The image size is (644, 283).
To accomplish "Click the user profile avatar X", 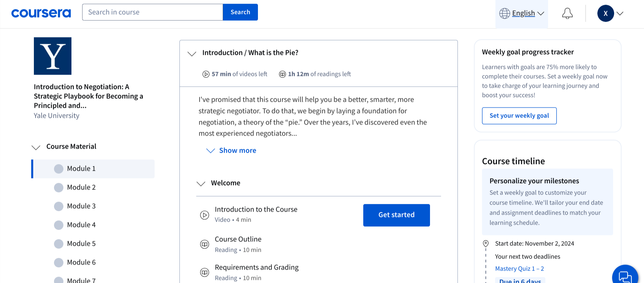I will pos(605,13).
